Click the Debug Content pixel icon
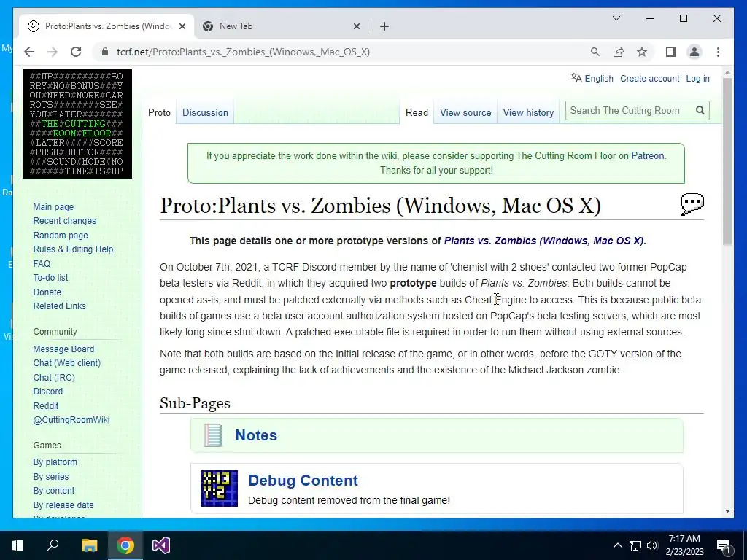747x560 pixels. coord(219,489)
